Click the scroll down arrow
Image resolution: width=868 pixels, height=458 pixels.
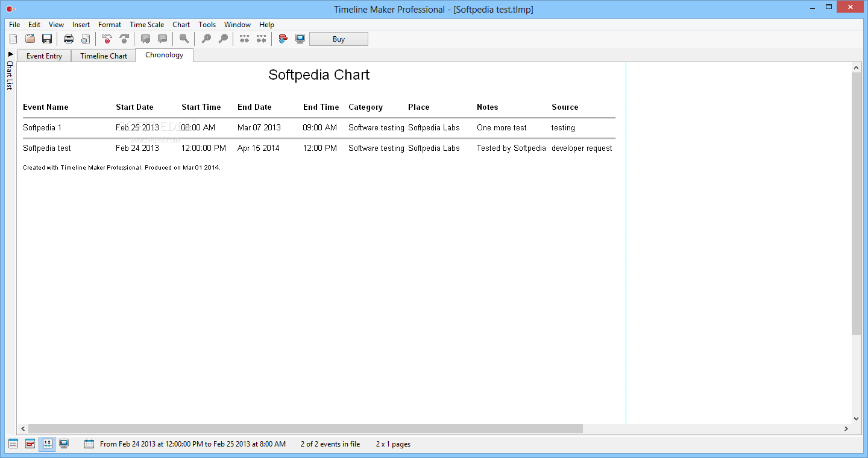tap(856, 418)
